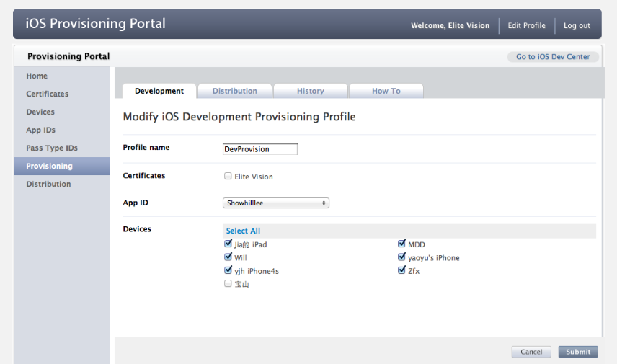Open the History tab

click(x=311, y=91)
